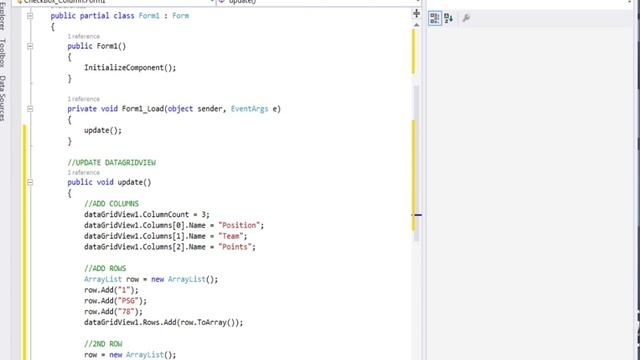Viewport: 640px width, 360px height.
Task: Click '1 reference' above public void update()
Action: pos(84,173)
